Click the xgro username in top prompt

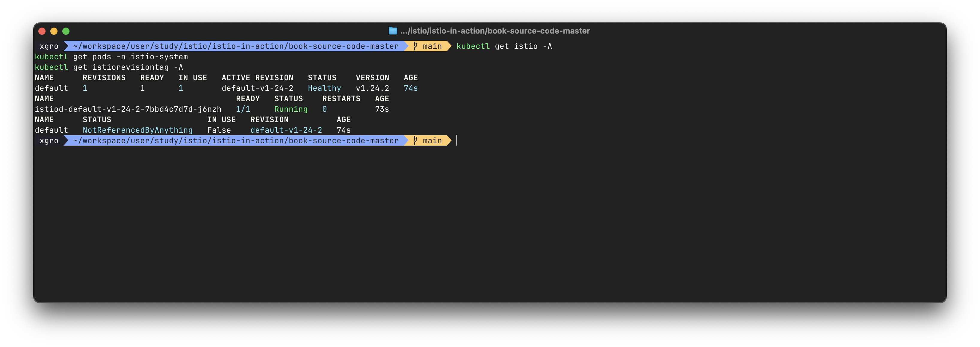click(x=49, y=46)
